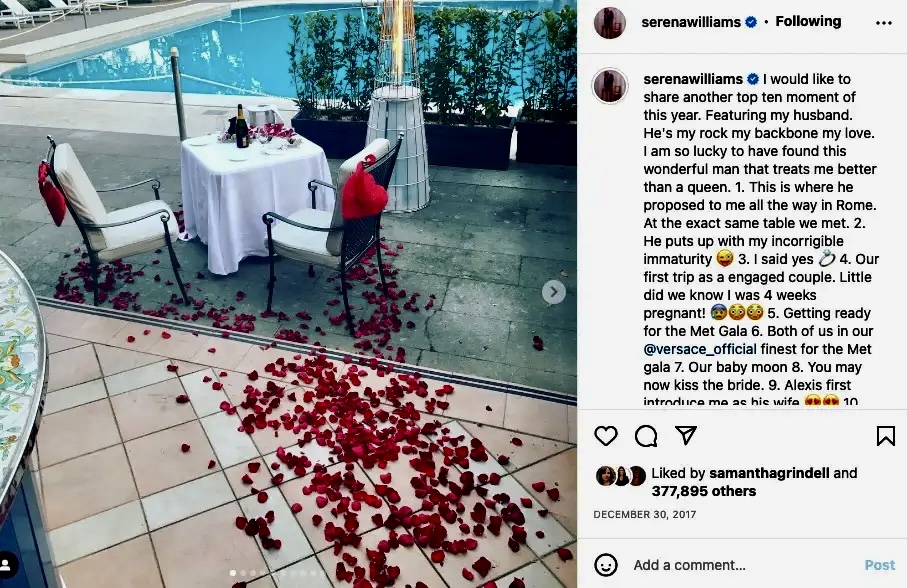Open comments with the speech bubble icon
The height and width of the screenshot is (588, 907).
[646, 436]
